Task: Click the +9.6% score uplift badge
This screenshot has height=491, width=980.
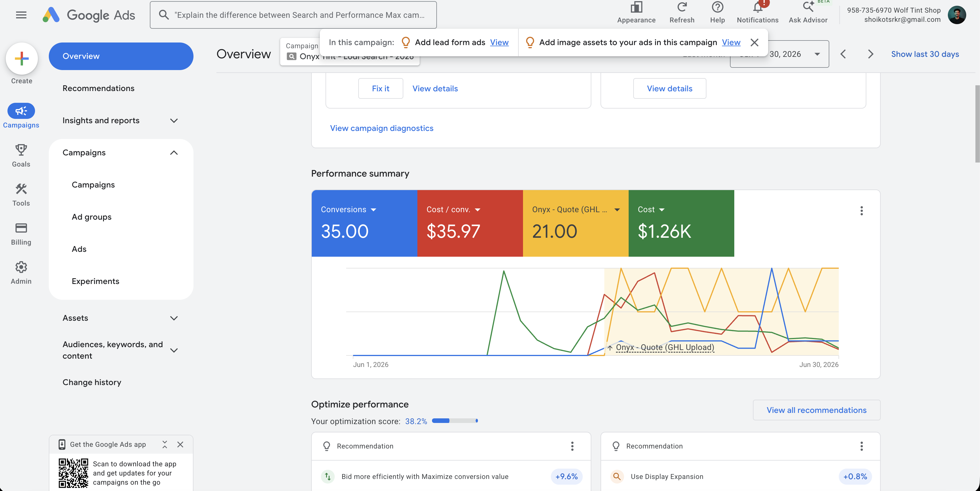Action: pyautogui.click(x=566, y=476)
